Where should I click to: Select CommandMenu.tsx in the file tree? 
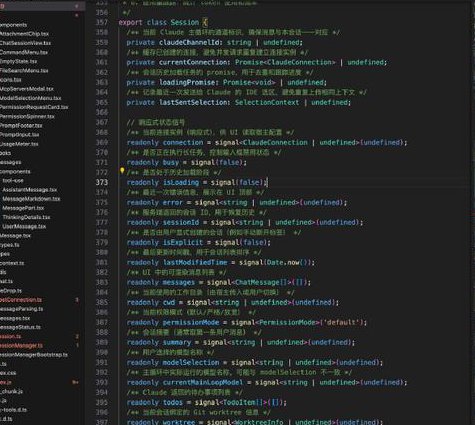[x=24, y=52]
